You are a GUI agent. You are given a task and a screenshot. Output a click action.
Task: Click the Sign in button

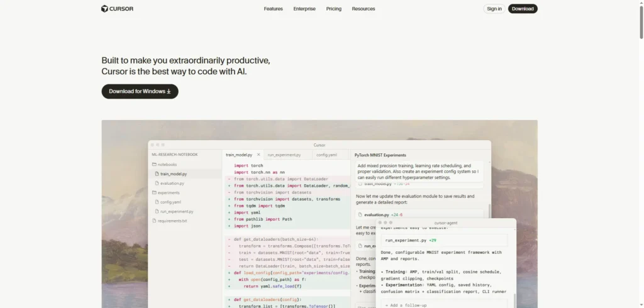pos(494,9)
